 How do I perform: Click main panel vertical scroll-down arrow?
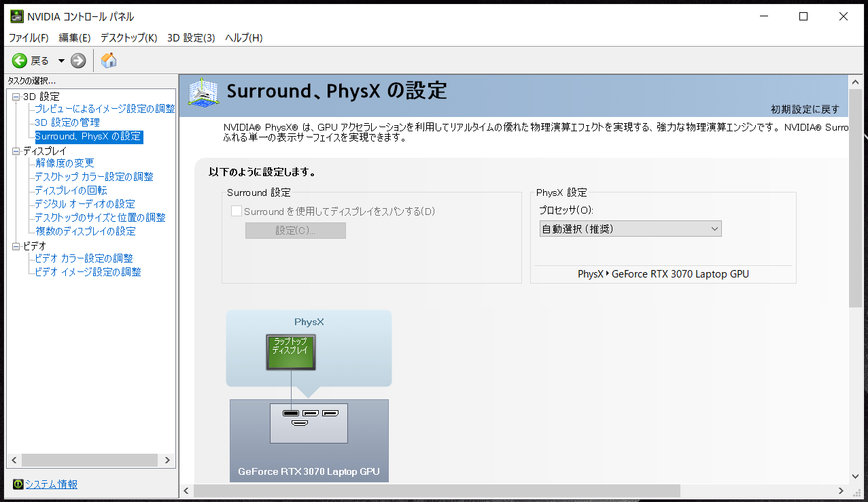pyautogui.click(x=856, y=476)
